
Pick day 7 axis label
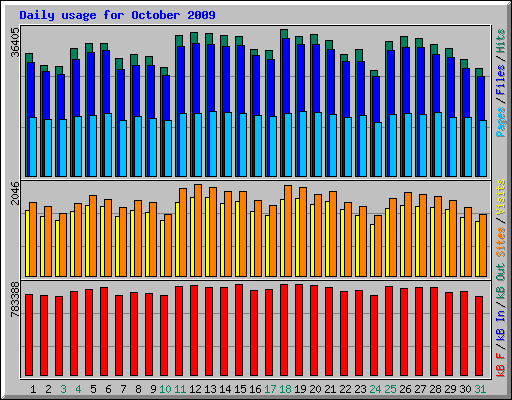(123, 389)
